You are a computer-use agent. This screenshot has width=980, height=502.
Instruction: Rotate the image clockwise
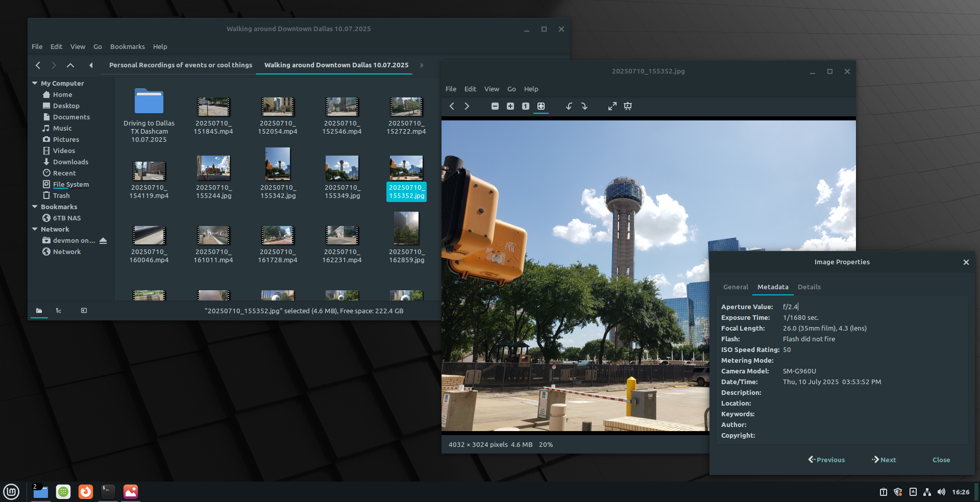point(584,106)
